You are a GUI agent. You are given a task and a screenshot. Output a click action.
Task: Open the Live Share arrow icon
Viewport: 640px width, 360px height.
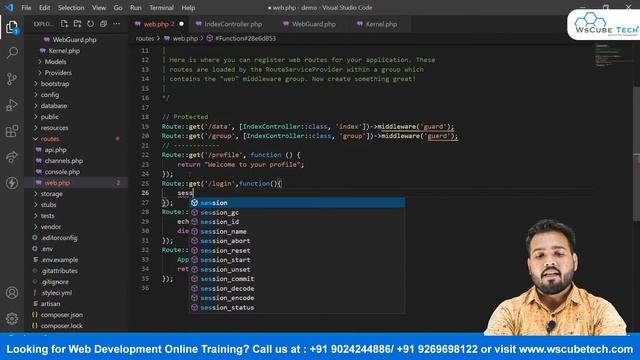click(x=12, y=157)
